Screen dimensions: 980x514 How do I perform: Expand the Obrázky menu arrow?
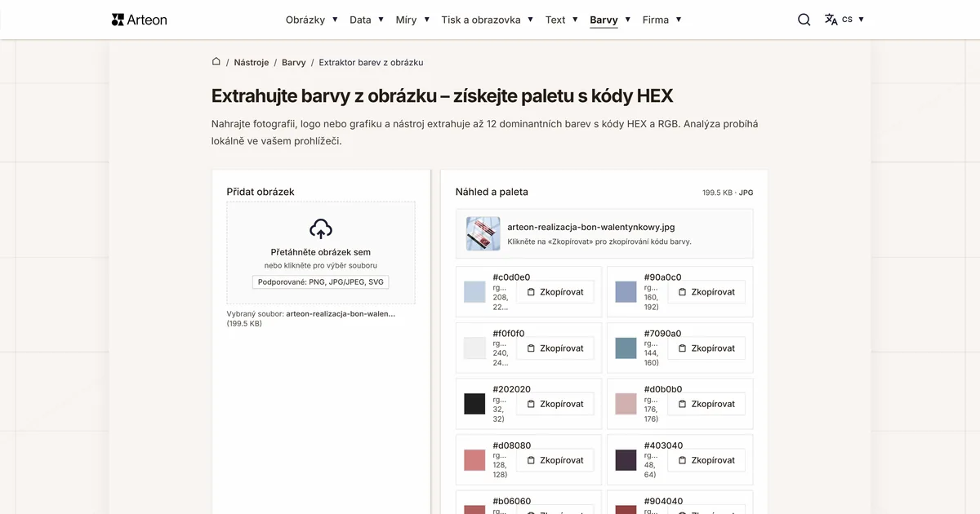pos(335,20)
